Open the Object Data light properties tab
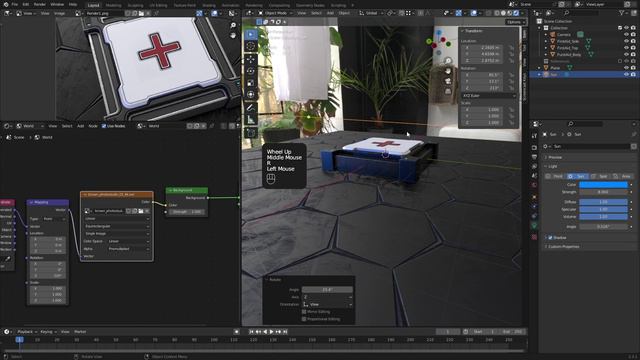This screenshot has height=360, width=640. pos(534,225)
